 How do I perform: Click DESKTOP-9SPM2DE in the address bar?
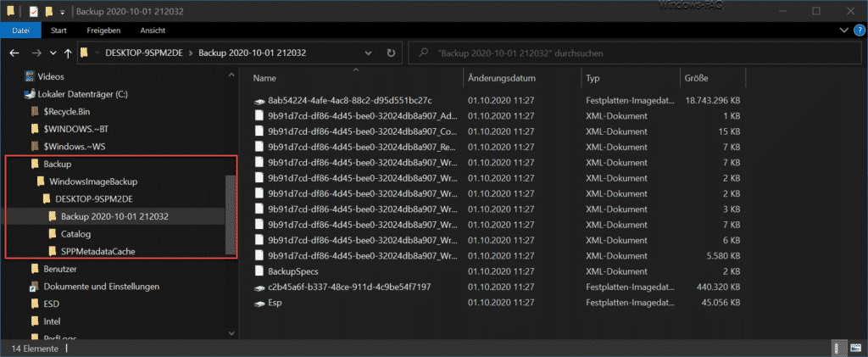(142, 53)
